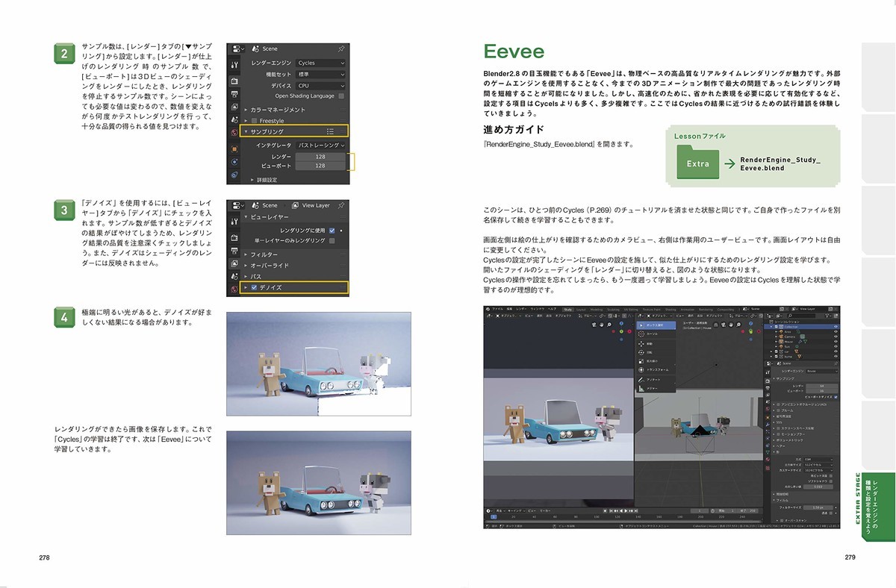Open the レンダー menu in Blender top bar
This screenshot has width=896, height=588.
(x=521, y=309)
